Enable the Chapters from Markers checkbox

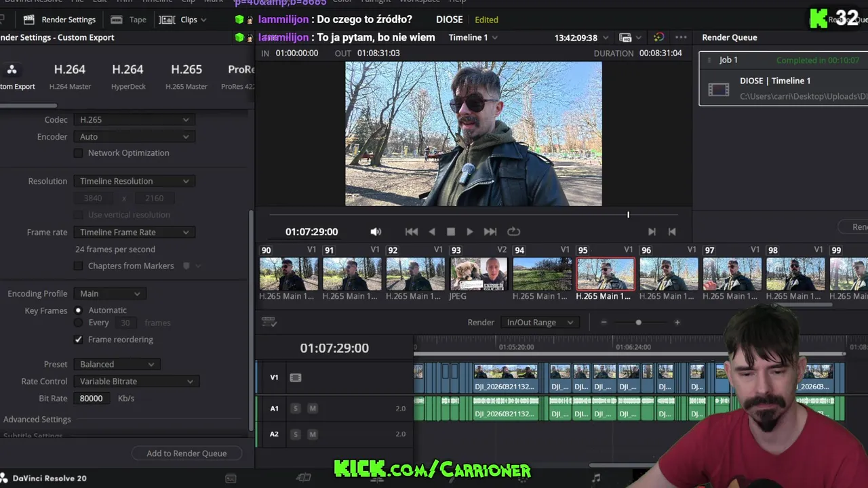pyautogui.click(x=78, y=266)
